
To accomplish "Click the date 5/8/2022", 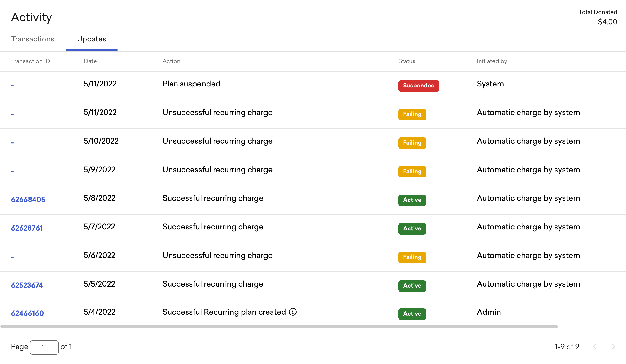I will [99, 198].
